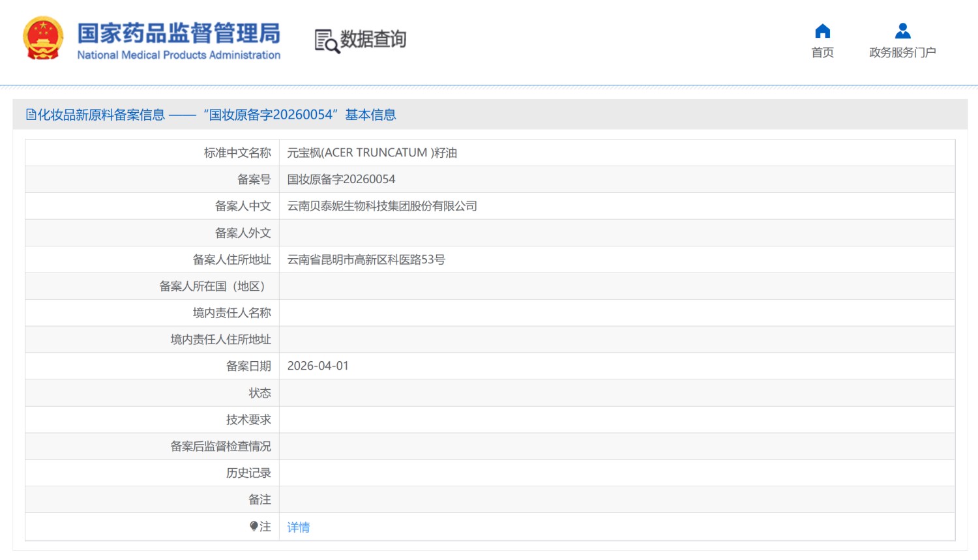This screenshot has height=560, width=978.
Task: Click the national emblem logo
Action: coord(43,38)
